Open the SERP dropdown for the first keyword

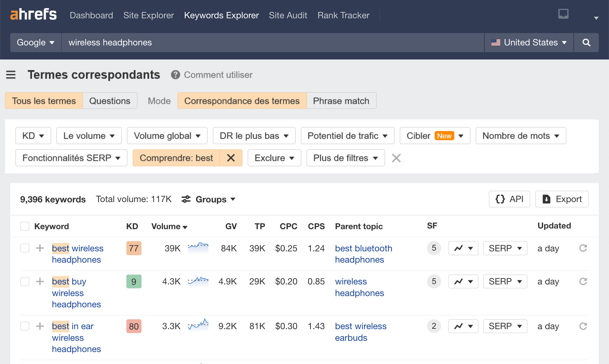505,248
